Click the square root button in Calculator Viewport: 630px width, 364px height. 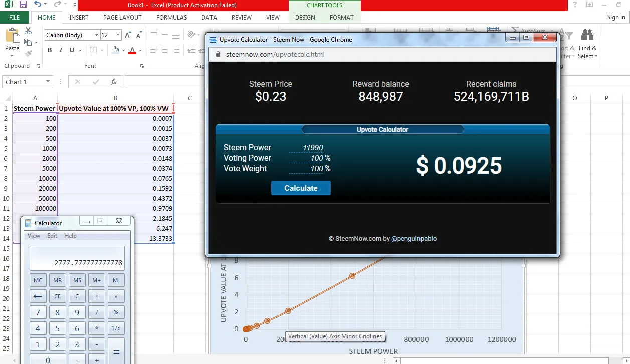[x=116, y=296]
